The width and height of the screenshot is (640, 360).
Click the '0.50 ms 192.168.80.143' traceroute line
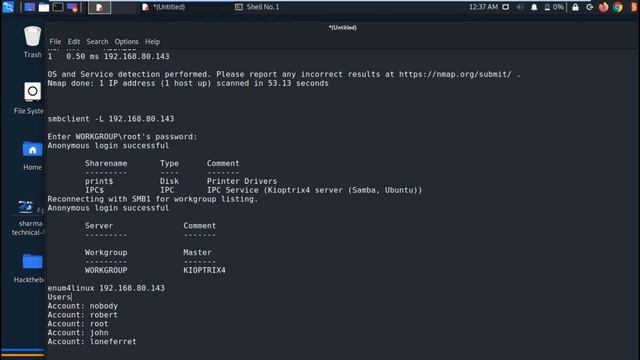click(x=108, y=57)
